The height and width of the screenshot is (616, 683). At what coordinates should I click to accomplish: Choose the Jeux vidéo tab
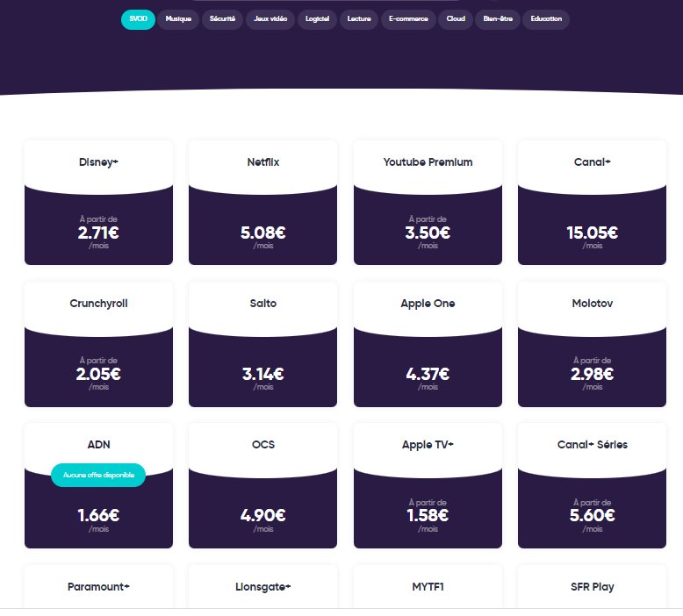[270, 19]
